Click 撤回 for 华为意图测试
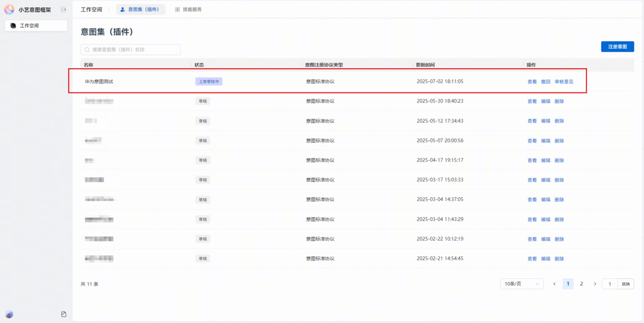644x323 pixels. coord(545,82)
